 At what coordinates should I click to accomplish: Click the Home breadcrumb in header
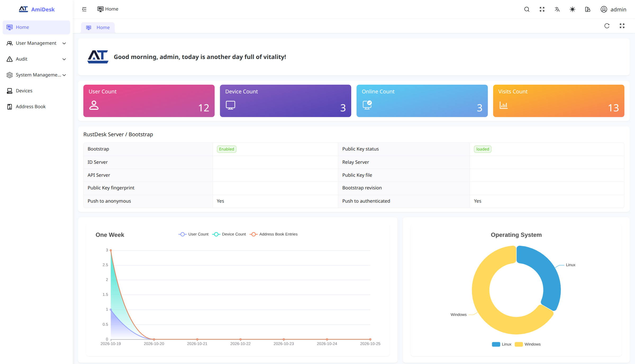pos(108,9)
